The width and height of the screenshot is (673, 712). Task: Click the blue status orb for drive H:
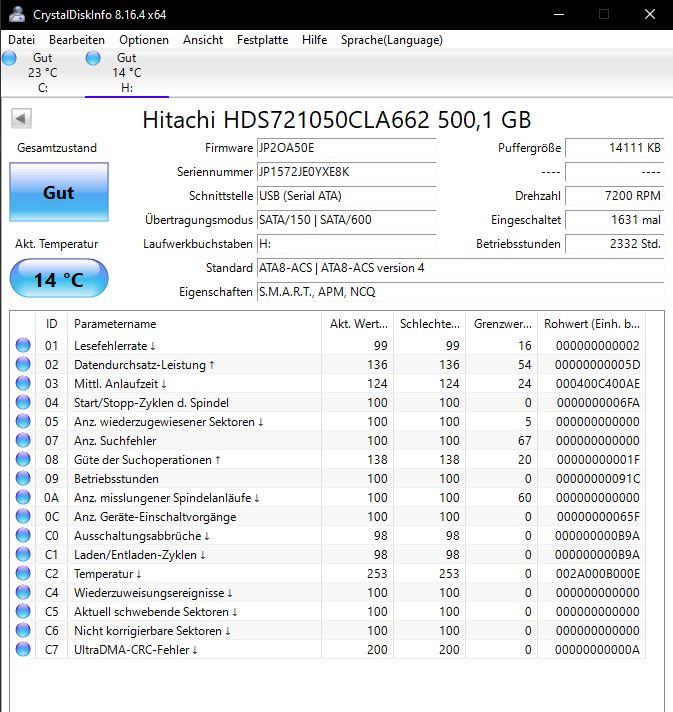pos(93,58)
